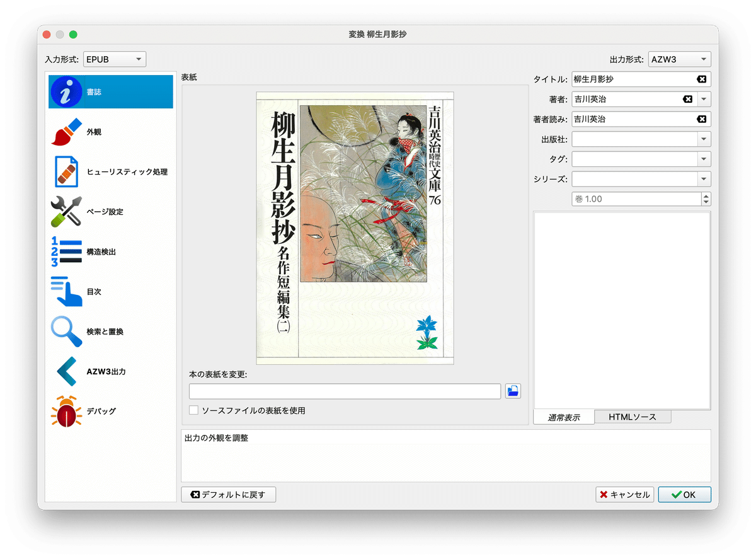The image size is (756, 559).
Task: Select ページ設定 label in sidebar
Action: point(105,212)
